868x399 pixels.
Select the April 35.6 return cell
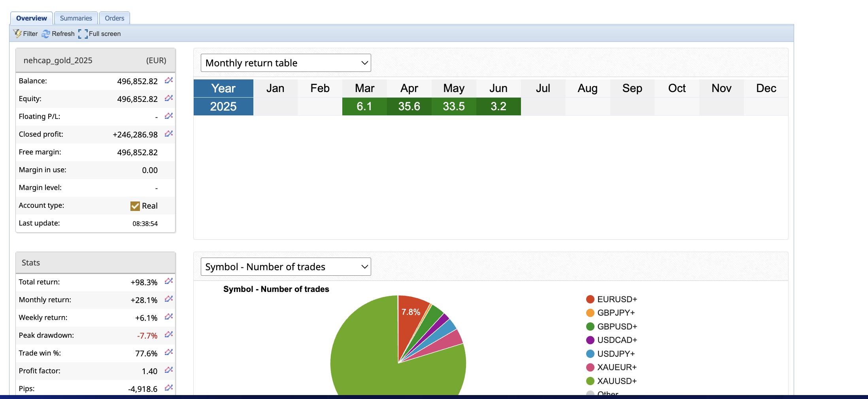point(409,107)
